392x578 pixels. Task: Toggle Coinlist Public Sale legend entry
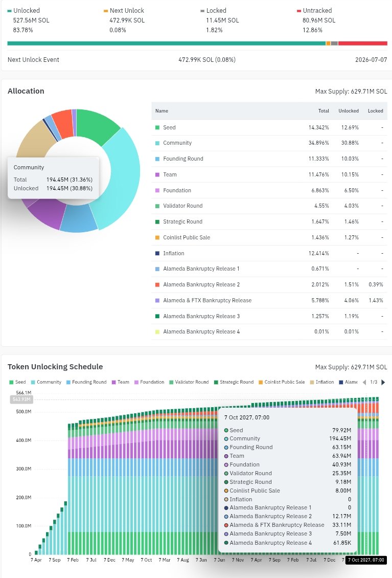coord(282,382)
